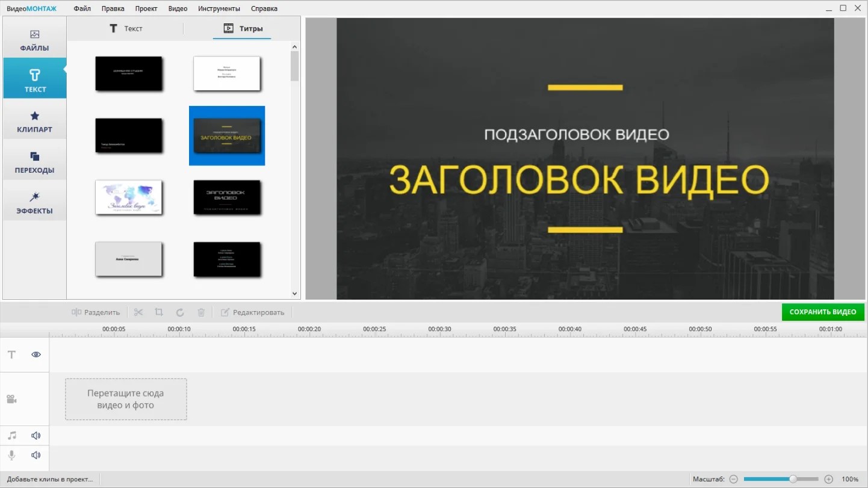The width and height of the screenshot is (868, 488).
Task: Click the Разделить split button
Action: tap(96, 312)
